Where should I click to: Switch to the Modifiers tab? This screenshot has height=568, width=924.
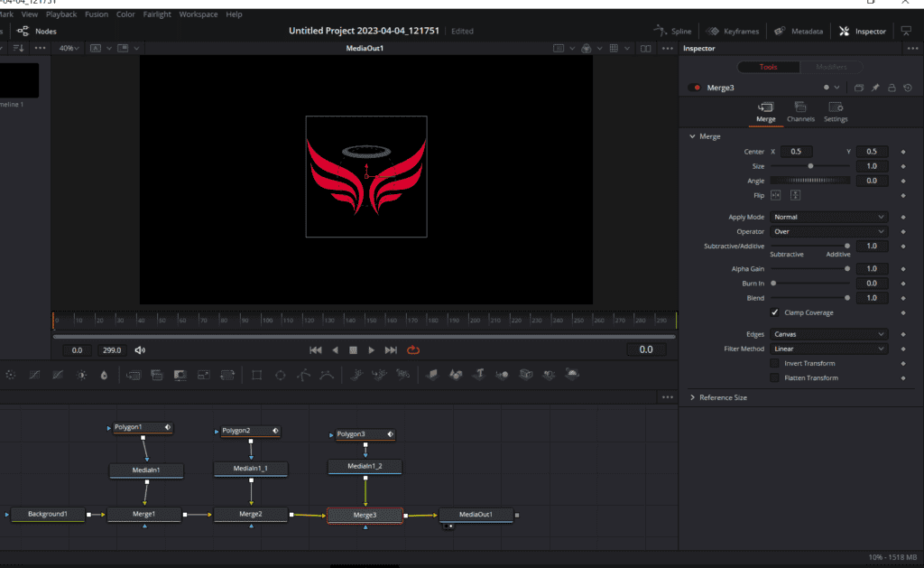point(831,67)
